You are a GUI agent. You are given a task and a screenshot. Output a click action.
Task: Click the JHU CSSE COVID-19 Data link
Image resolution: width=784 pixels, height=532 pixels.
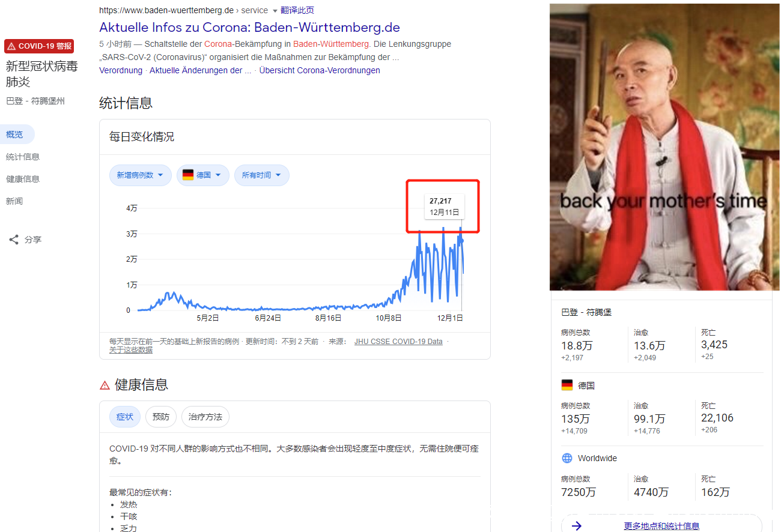398,342
